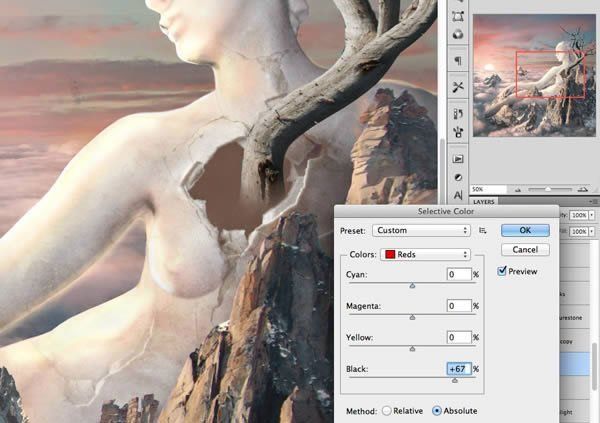Open the layer Opacity 100% dropdown arrow
The height and width of the screenshot is (423, 600).
coord(592,216)
